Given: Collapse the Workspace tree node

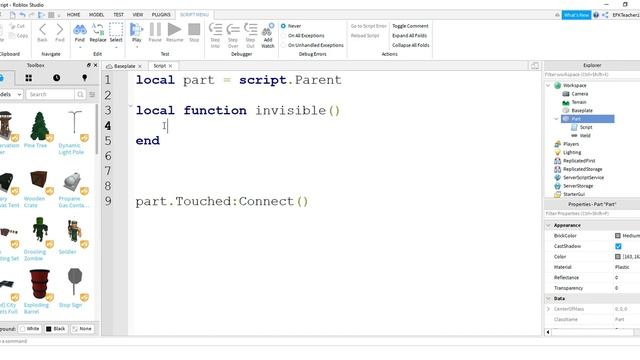Looking at the screenshot, I should [548, 85].
